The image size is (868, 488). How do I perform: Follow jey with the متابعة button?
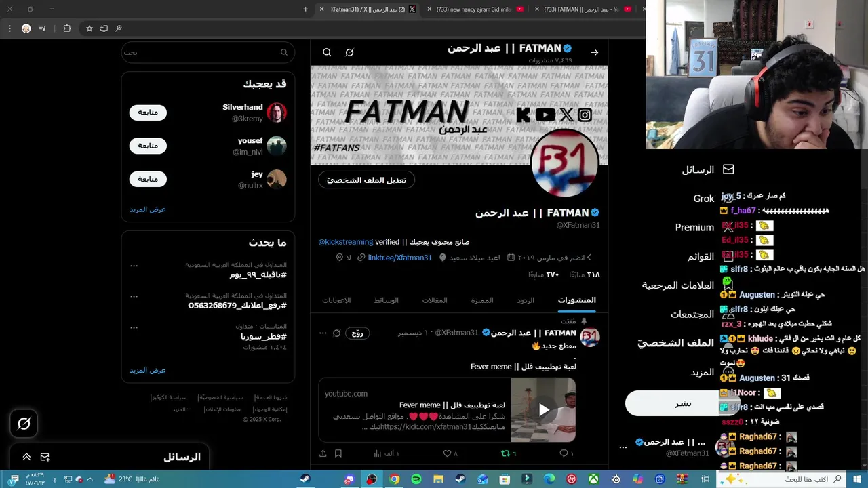pos(148,179)
